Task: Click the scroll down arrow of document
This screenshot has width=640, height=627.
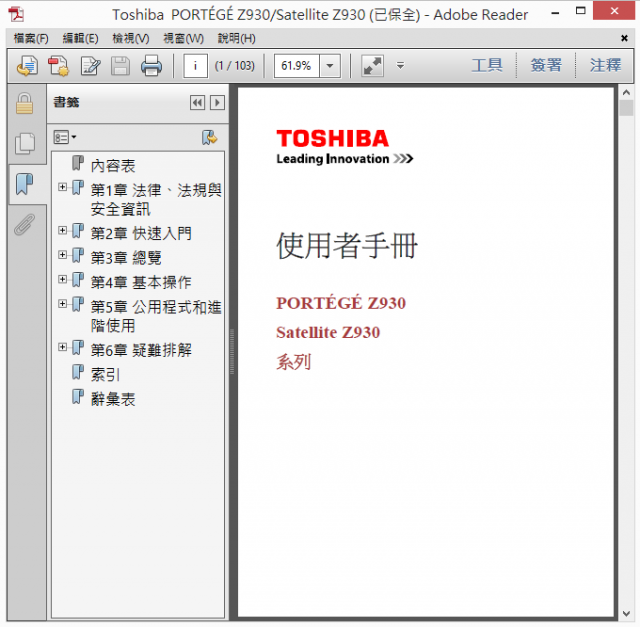Action: pos(626,614)
